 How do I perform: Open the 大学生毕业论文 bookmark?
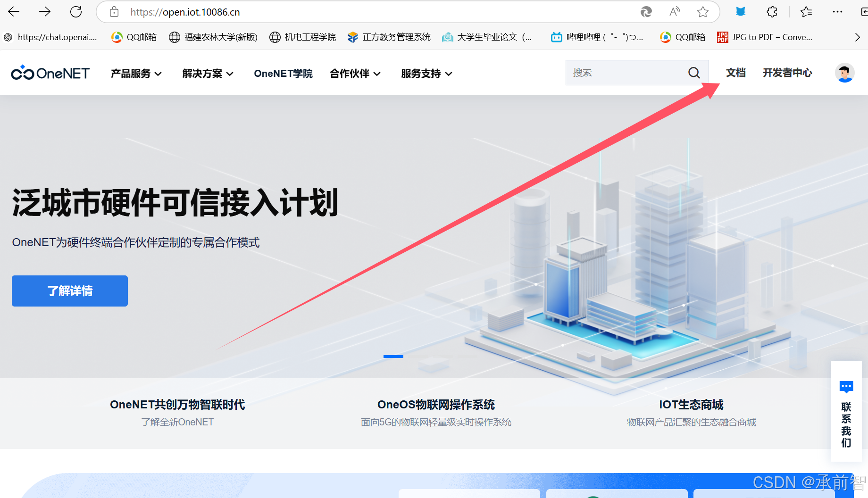(x=487, y=37)
